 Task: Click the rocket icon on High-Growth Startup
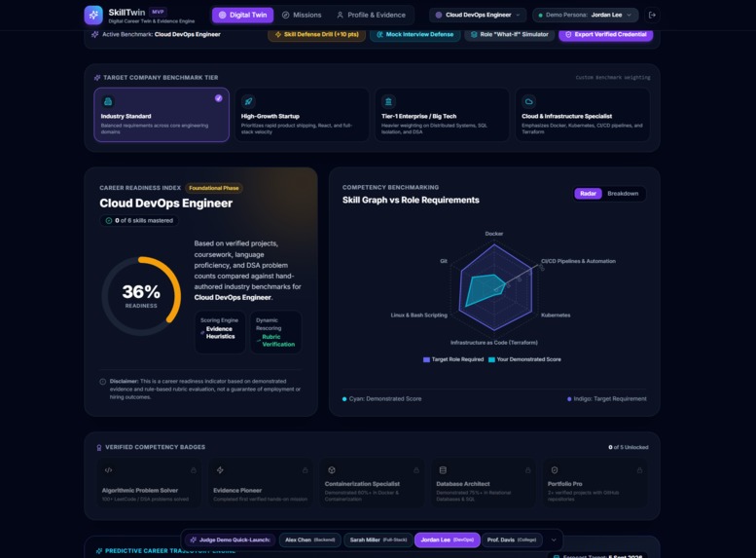click(x=248, y=101)
